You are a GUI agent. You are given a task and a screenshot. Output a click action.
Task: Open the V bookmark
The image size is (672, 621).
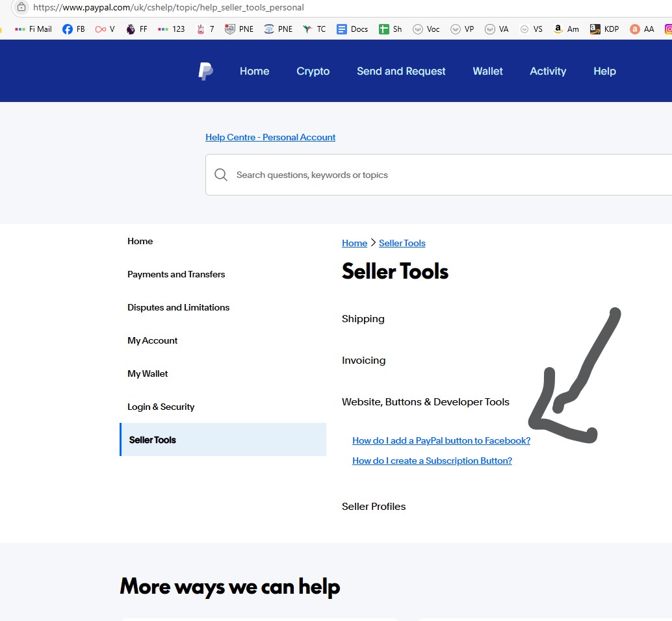[x=105, y=29]
